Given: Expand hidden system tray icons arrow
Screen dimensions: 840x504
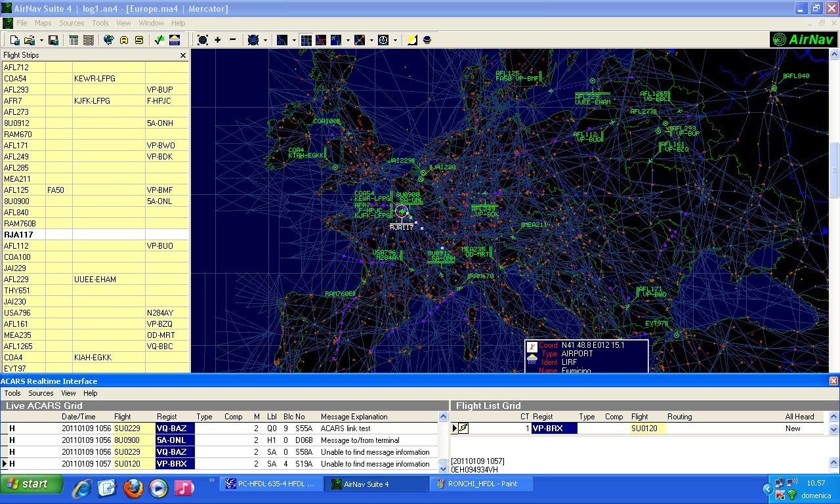Looking at the screenshot, I should coord(766,489).
